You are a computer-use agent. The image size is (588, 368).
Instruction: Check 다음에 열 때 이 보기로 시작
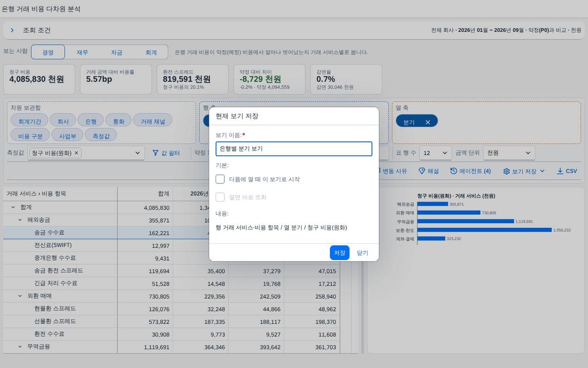pyautogui.click(x=220, y=179)
